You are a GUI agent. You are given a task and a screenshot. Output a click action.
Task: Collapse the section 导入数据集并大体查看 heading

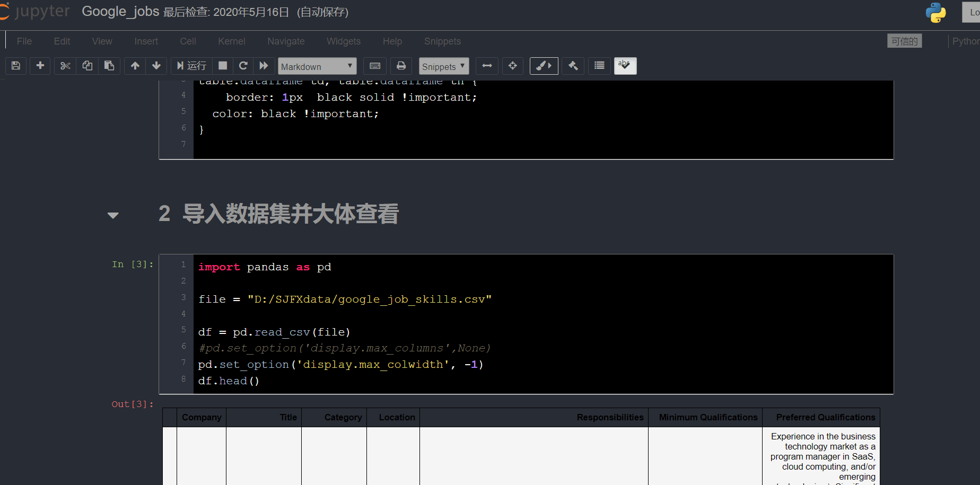(112, 215)
